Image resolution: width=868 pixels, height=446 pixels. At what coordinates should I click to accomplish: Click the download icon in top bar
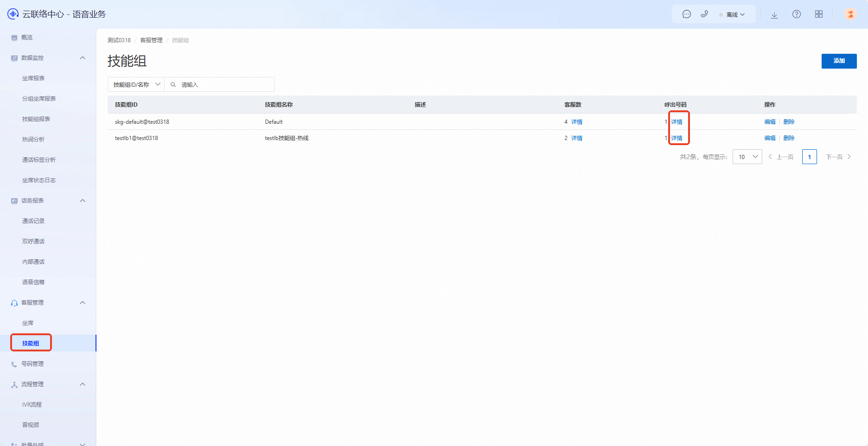(x=774, y=14)
